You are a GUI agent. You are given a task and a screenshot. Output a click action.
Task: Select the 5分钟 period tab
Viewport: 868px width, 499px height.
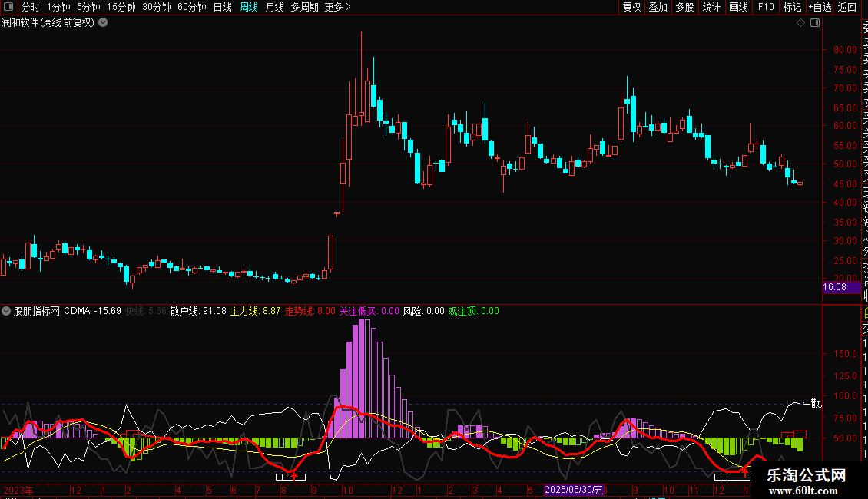tap(88, 7)
